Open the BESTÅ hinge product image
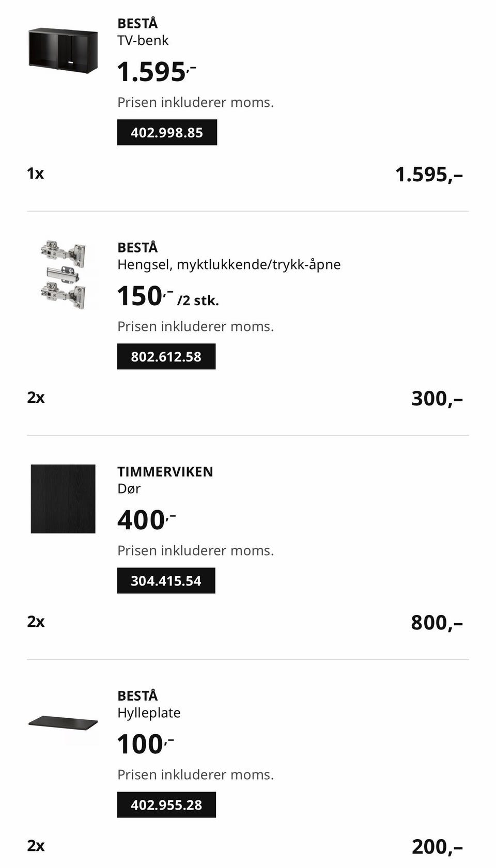Viewport: 496px width, 868px height. (x=63, y=275)
